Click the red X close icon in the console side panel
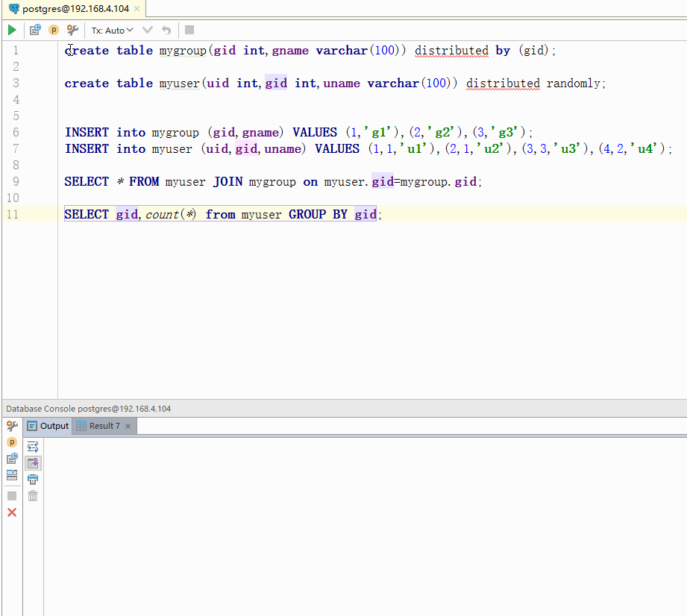 coord(12,512)
